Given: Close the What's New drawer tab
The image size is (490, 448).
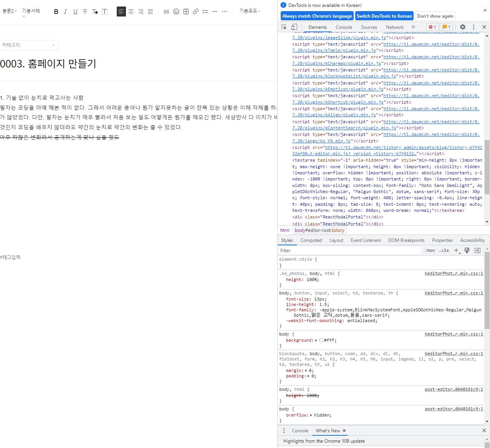Looking at the screenshot, I should point(344,431).
